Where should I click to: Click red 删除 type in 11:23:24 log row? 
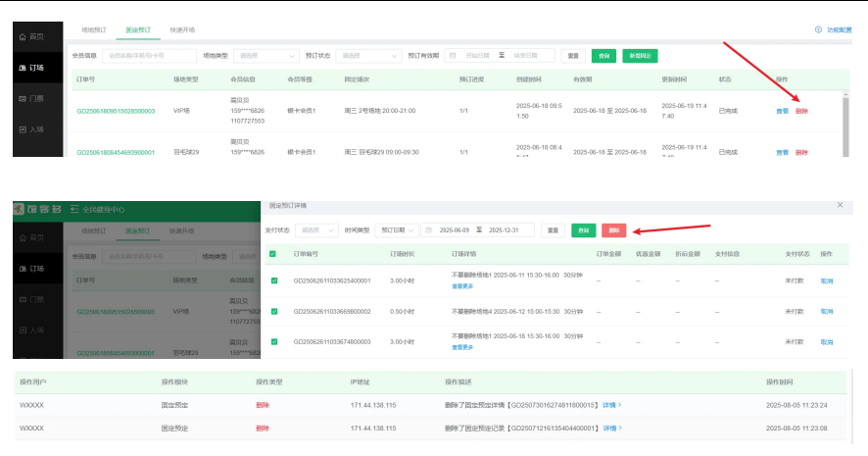[x=263, y=405]
